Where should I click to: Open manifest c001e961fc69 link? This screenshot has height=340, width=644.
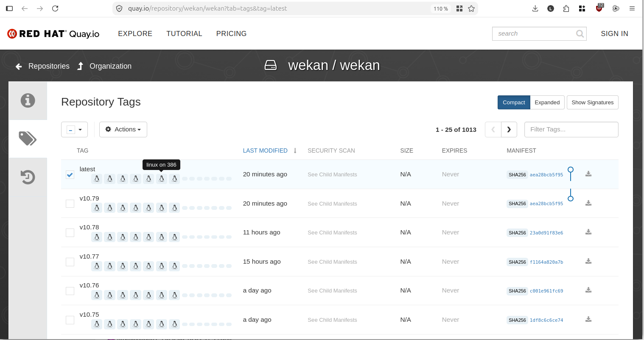tap(546, 291)
